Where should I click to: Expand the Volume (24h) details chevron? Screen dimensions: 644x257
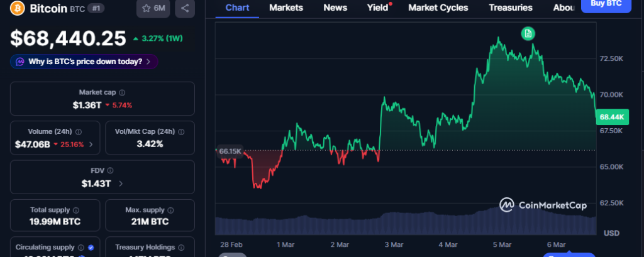tap(91, 145)
